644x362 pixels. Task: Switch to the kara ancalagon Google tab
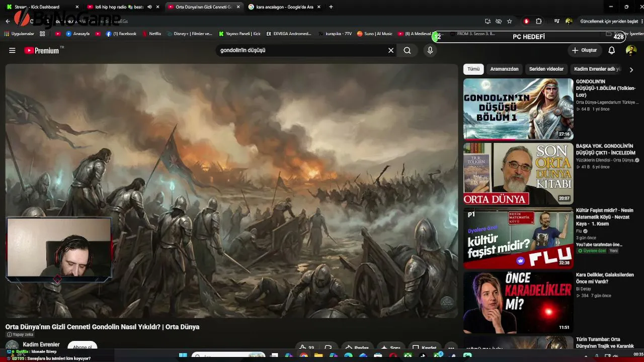285,7
